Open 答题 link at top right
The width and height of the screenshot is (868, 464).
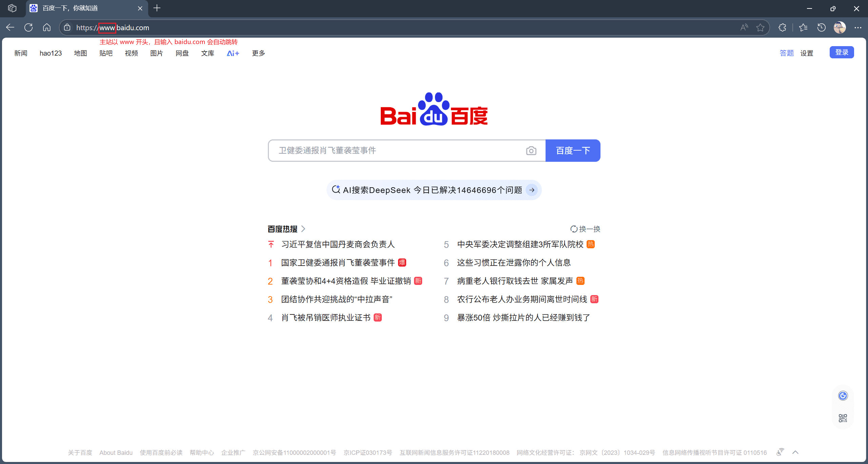pos(787,53)
